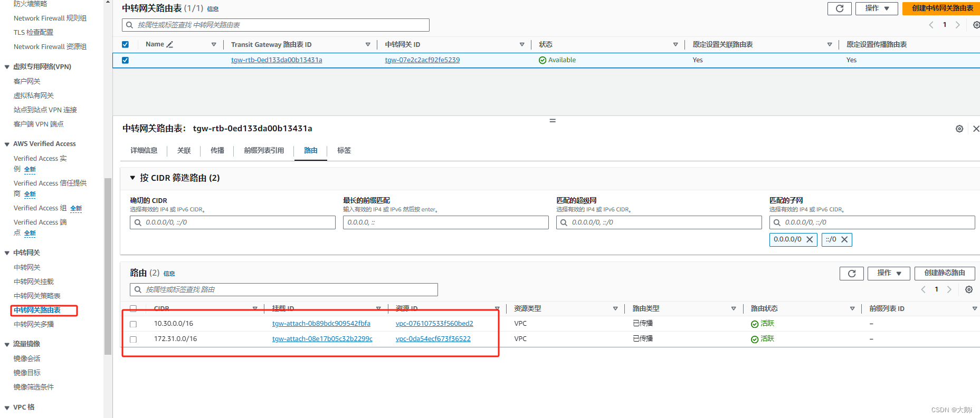The image size is (980, 418).
Task: Switch to the Details tab
Action: [x=144, y=150]
